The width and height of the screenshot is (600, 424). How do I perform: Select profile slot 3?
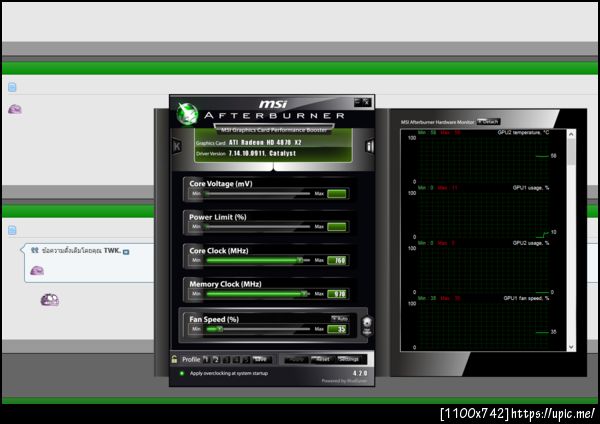coord(226,359)
